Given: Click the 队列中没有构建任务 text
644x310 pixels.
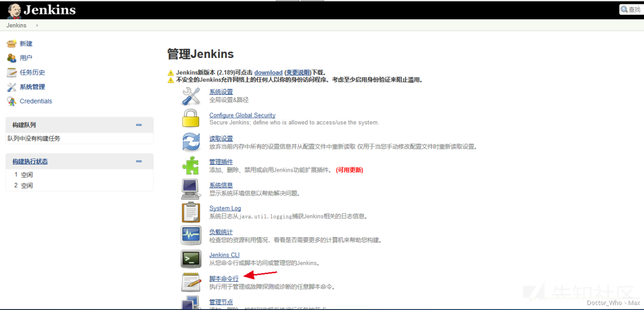Looking at the screenshot, I should pyautogui.click(x=34, y=139).
